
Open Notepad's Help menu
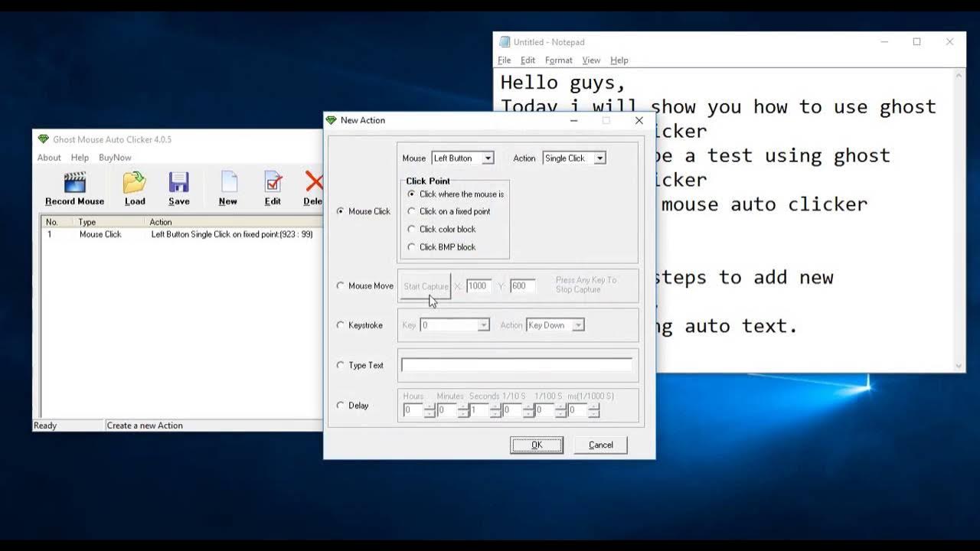coord(619,60)
